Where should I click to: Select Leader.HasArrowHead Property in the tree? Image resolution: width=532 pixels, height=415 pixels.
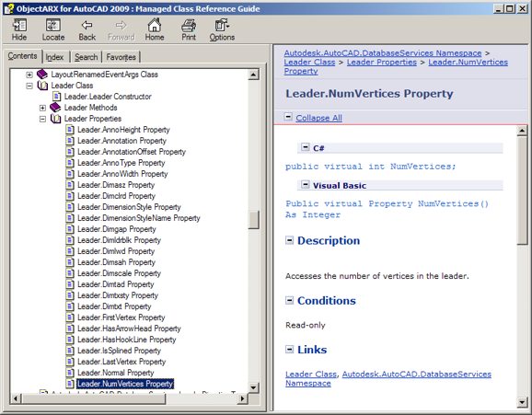[129, 329]
